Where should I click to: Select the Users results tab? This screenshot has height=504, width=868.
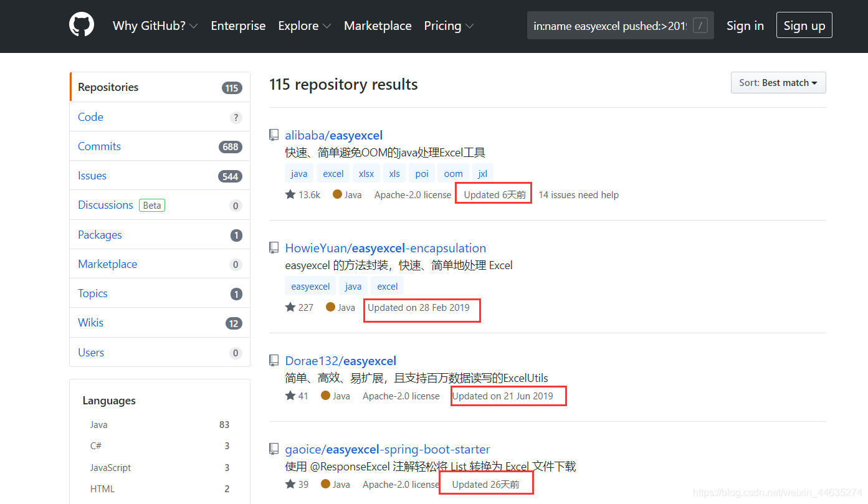pos(160,352)
